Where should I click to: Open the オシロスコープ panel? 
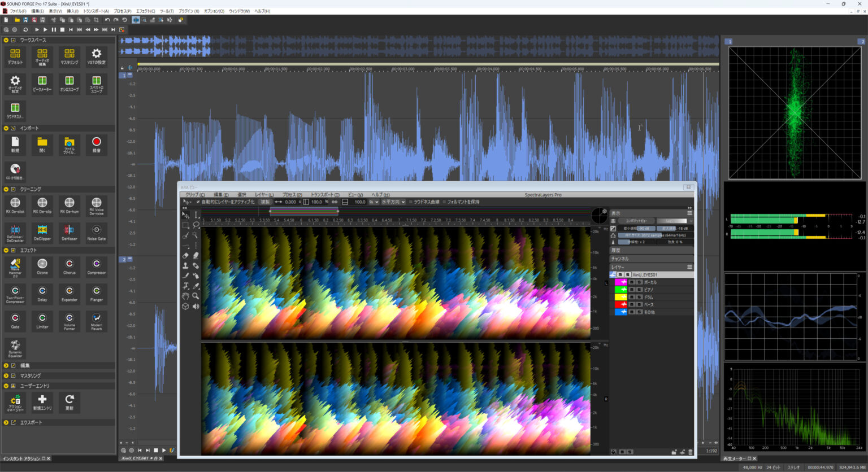69,83
